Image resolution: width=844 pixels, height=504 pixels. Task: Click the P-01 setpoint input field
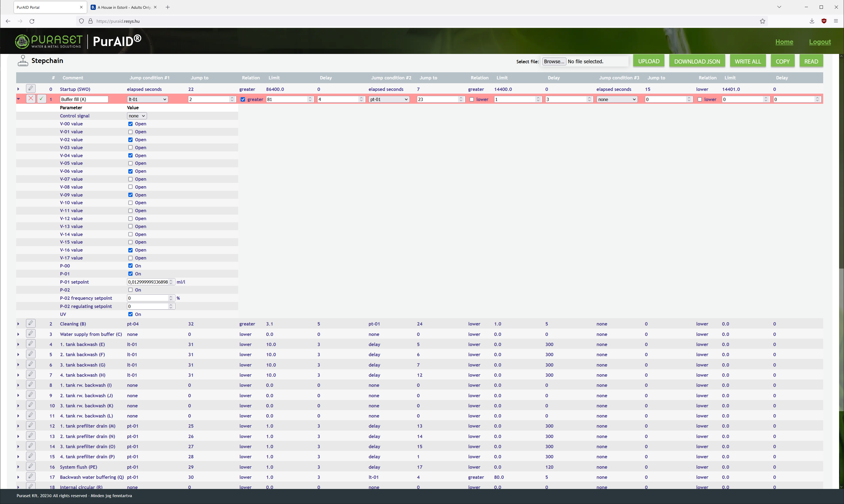coord(148,282)
